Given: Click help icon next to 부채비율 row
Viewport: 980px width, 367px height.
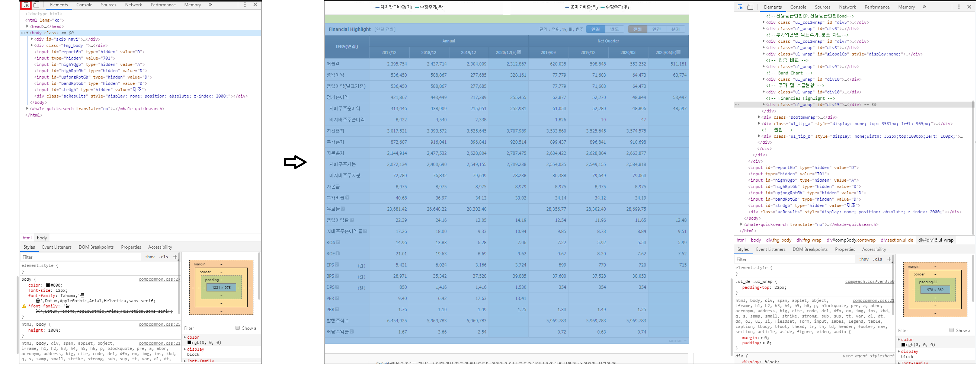Looking at the screenshot, I should point(348,198).
